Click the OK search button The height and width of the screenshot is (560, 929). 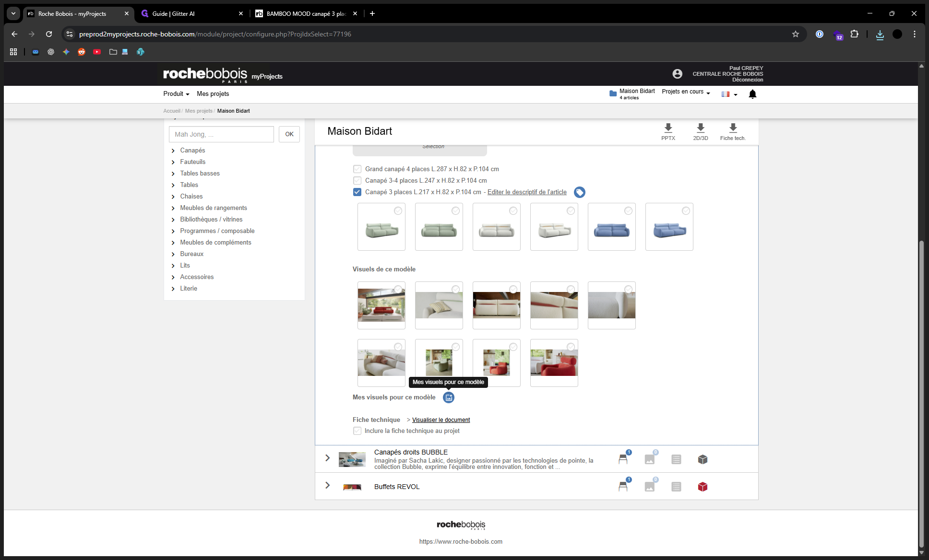(x=289, y=134)
